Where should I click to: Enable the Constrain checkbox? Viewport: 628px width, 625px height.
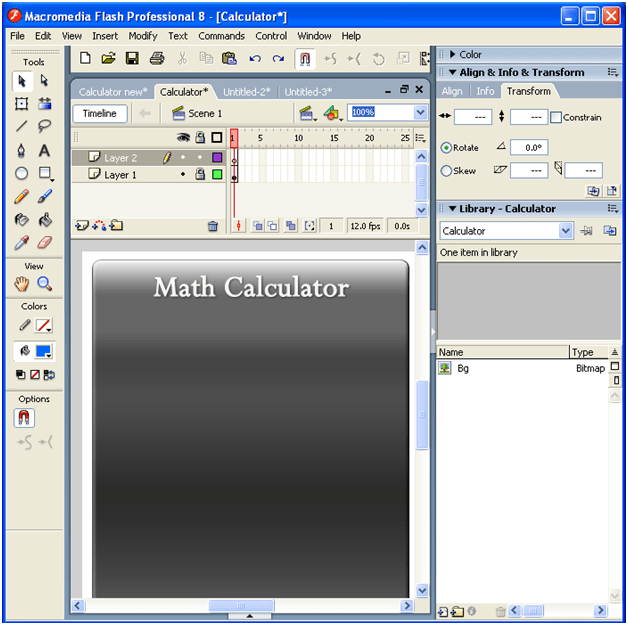click(556, 117)
